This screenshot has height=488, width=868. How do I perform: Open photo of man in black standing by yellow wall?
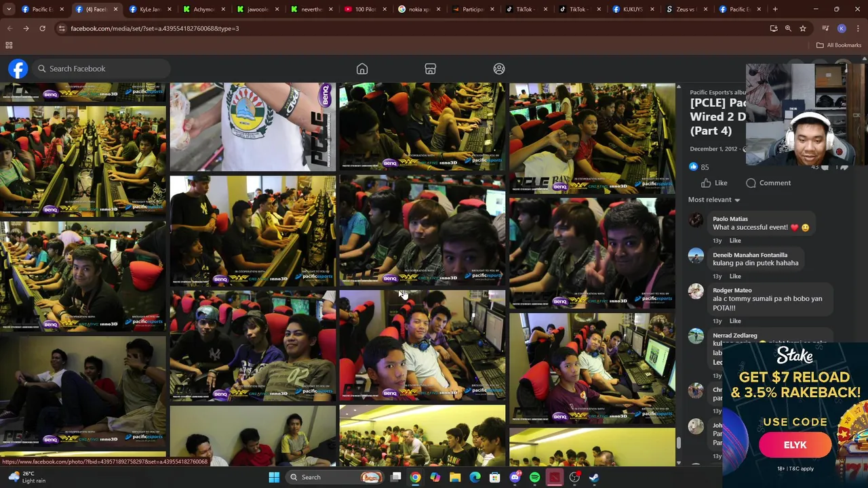click(252, 231)
